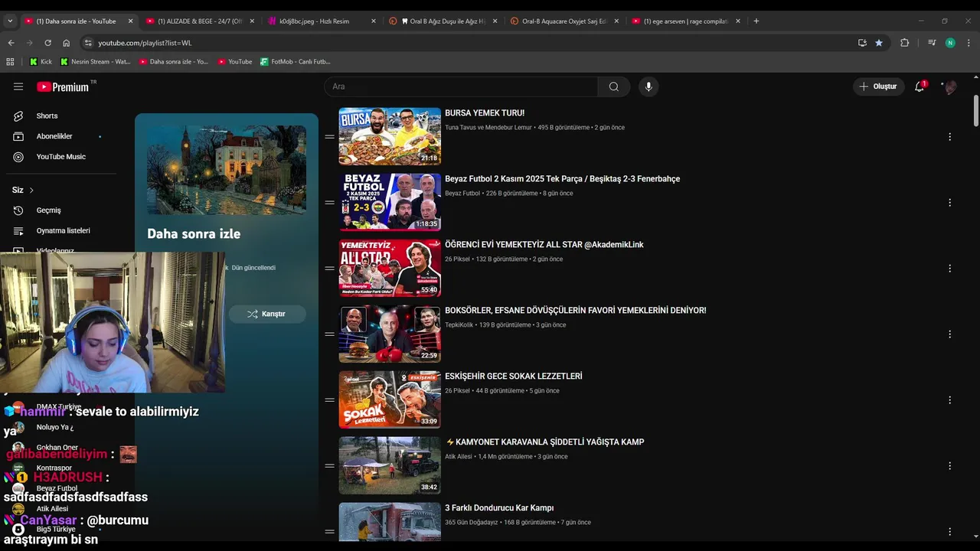Open BOKSÖRLER, EFSANE DÖVÜŞÇÜLERİN video title
This screenshot has width=980, height=551.
(575, 311)
